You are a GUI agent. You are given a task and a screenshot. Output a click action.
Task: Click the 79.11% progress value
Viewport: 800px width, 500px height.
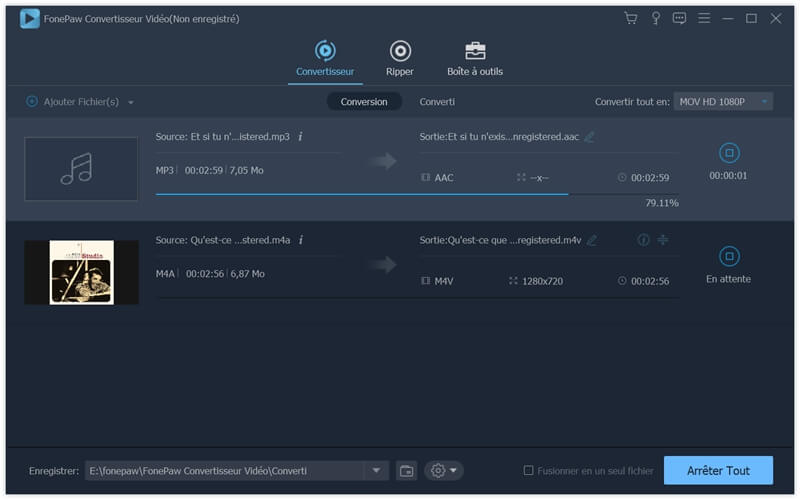[x=662, y=203]
